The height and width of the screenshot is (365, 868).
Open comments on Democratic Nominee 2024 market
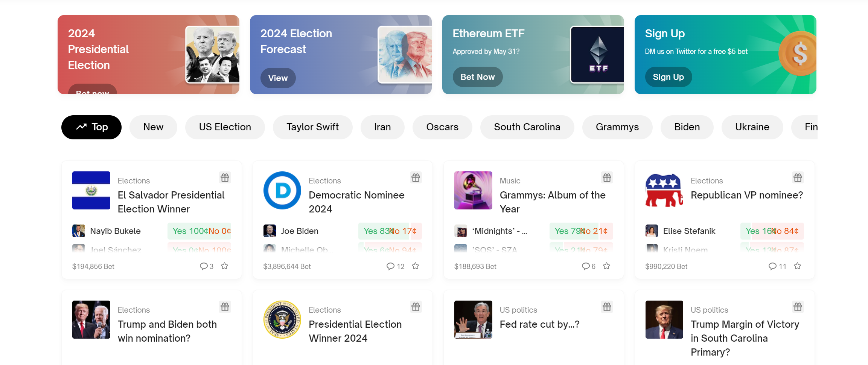(x=395, y=266)
